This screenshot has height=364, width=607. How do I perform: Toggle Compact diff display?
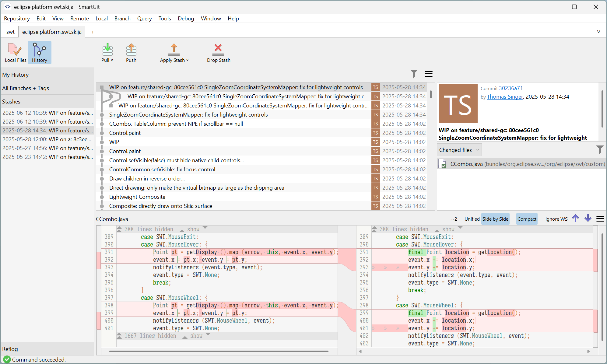(527, 219)
